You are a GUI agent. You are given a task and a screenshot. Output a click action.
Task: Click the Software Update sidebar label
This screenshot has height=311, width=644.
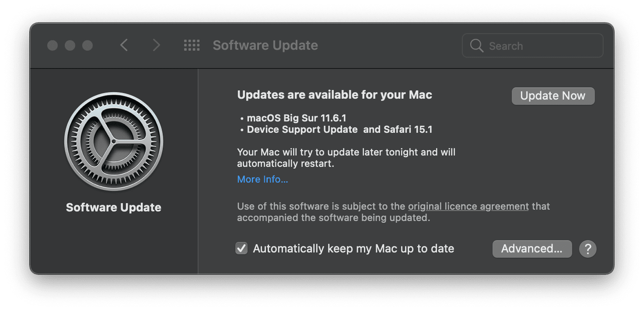pos(113,207)
